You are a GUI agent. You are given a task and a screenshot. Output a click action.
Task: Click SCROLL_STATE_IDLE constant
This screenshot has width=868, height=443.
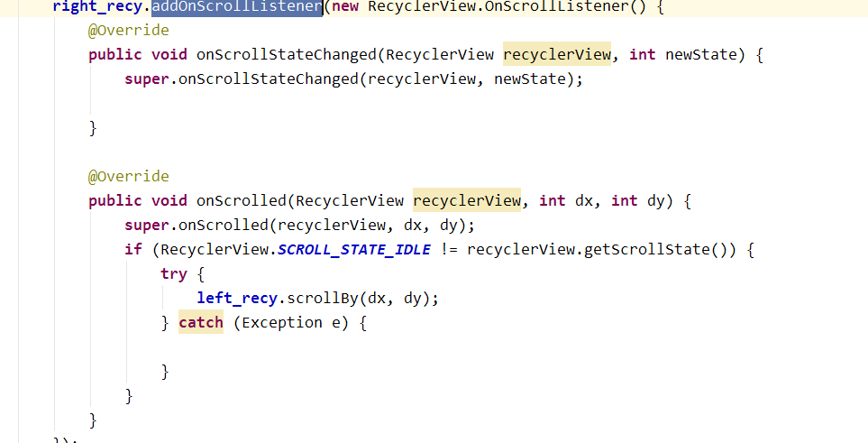pyautogui.click(x=353, y=250)
